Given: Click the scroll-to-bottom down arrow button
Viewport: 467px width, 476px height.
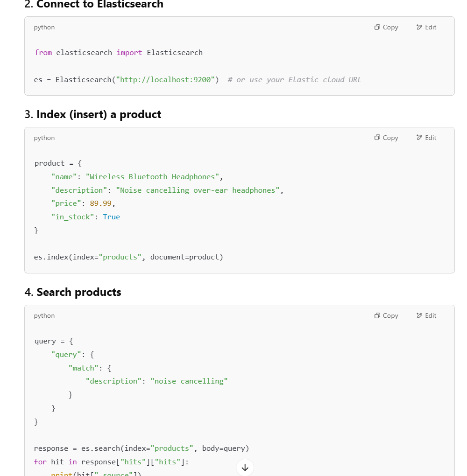Looking at the screenshot, I should (x=245, y=467).
